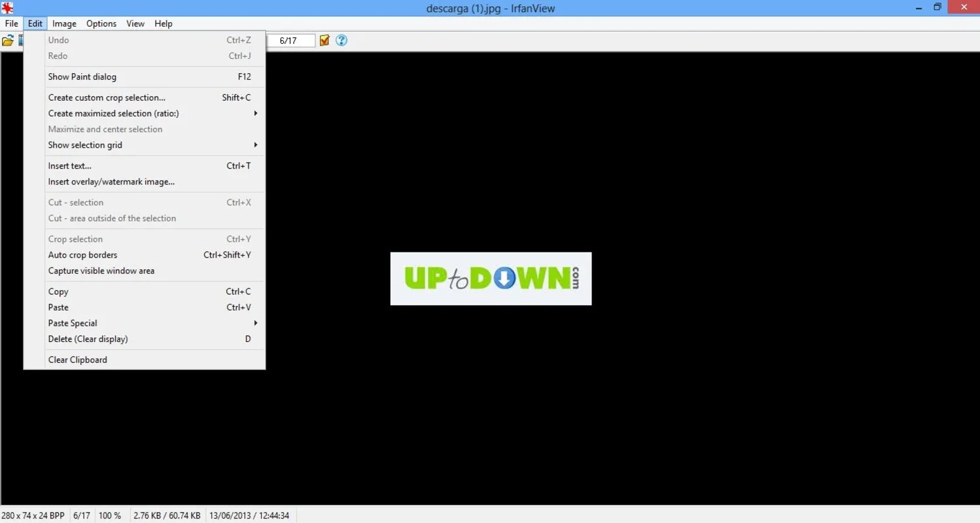
Task: Click the IrfanView red splat title icon
Action: click(7, 8)
